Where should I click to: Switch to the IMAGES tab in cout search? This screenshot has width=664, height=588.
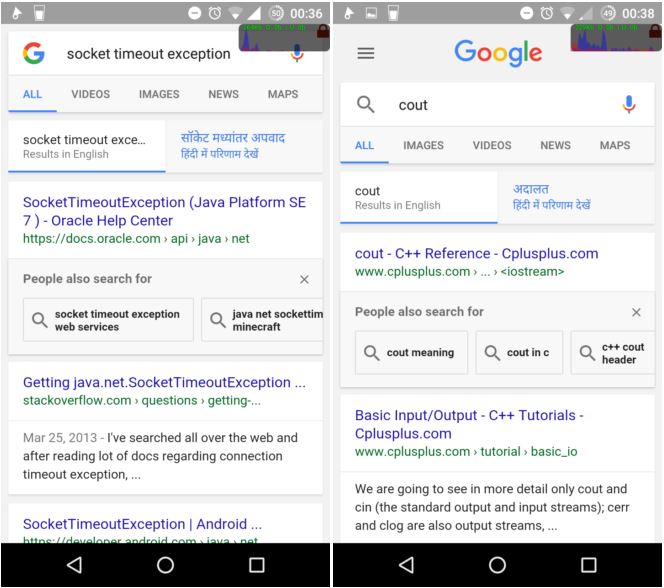click(x=423, y=145)
